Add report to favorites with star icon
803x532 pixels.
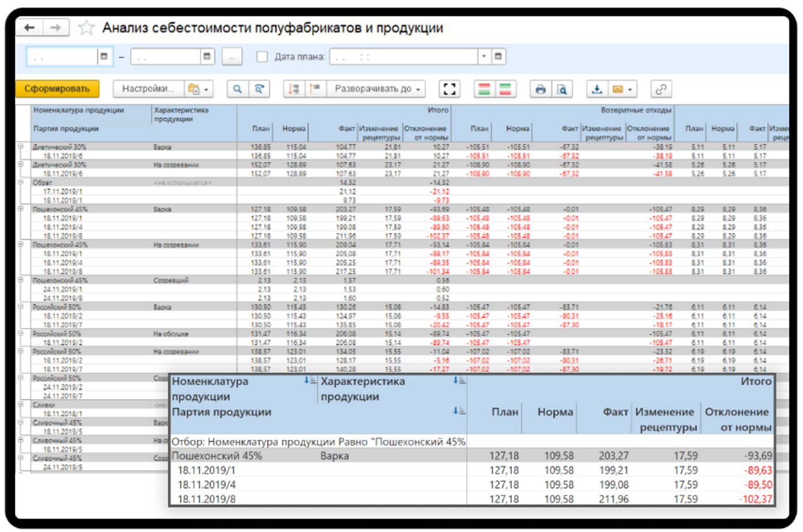coord(86,28)
